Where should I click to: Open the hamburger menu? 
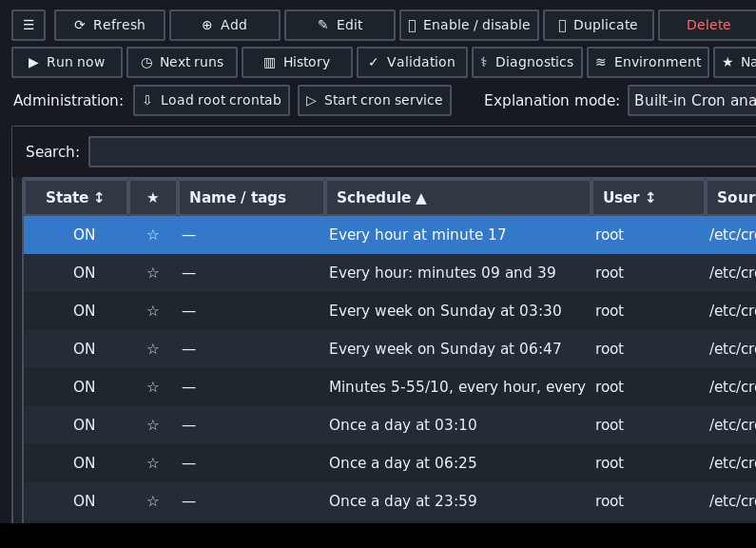(x=29, y=25)
